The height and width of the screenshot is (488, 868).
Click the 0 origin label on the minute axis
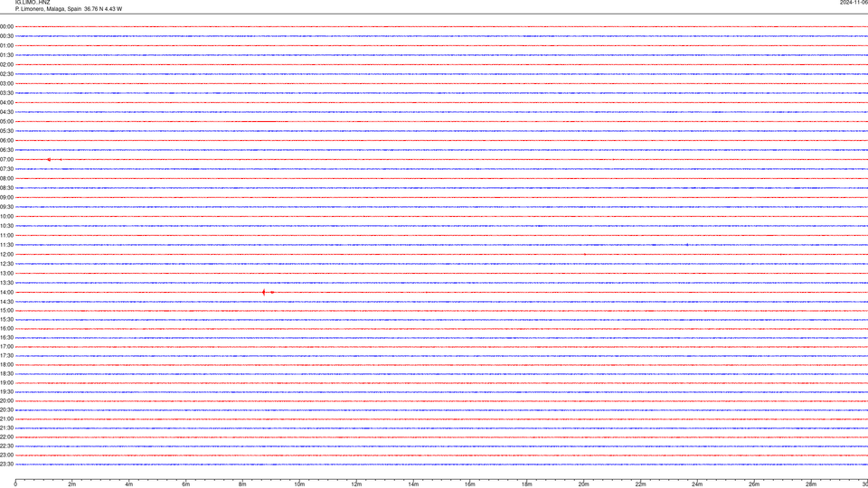[x=15, y=484]
